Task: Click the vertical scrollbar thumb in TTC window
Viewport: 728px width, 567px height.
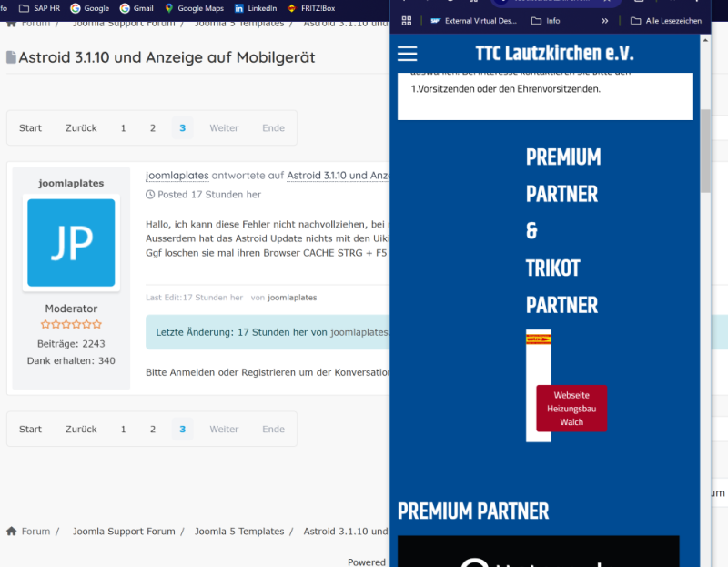Action: 705,151
